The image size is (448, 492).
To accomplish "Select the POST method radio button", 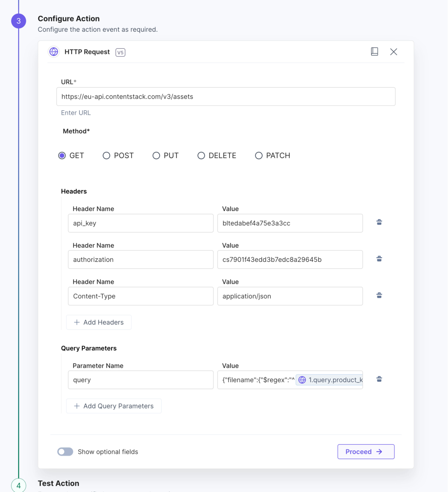I will (106, 155).
